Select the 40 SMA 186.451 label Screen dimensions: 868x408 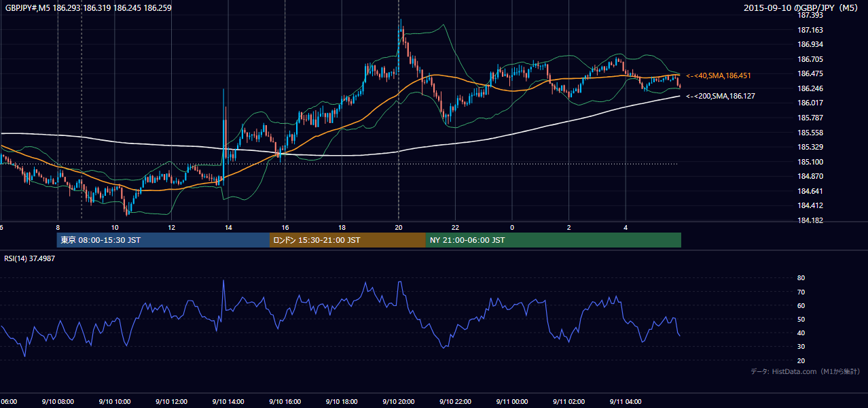click(719, 75)
